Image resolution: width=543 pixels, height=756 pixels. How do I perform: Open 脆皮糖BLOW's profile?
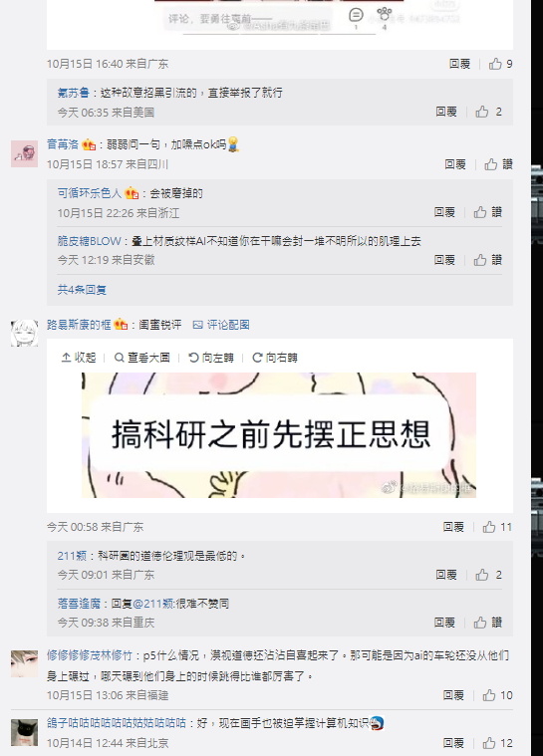coord(90,241)
